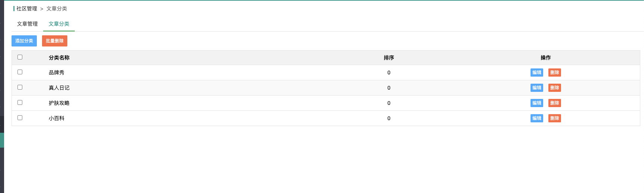Tick the 护肤攻略 row checkbox
This screenshot has width=644, height=193.
(20, 103)
